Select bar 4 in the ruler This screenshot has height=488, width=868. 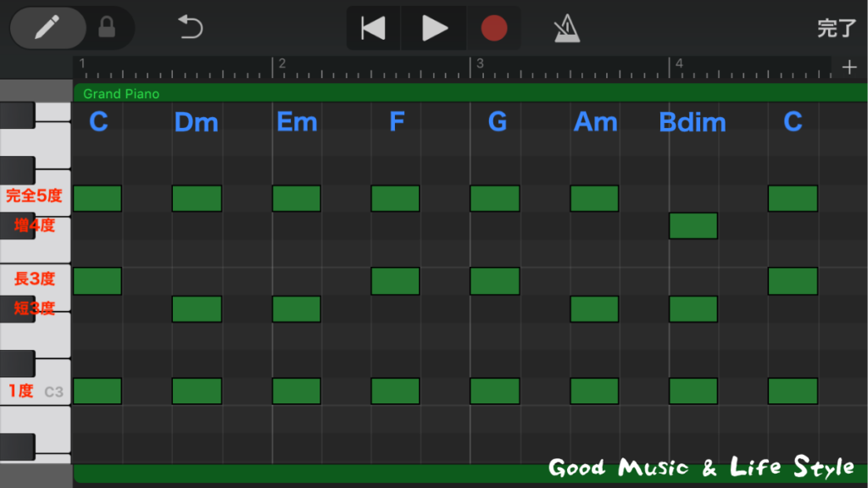[x=679, y=63]
